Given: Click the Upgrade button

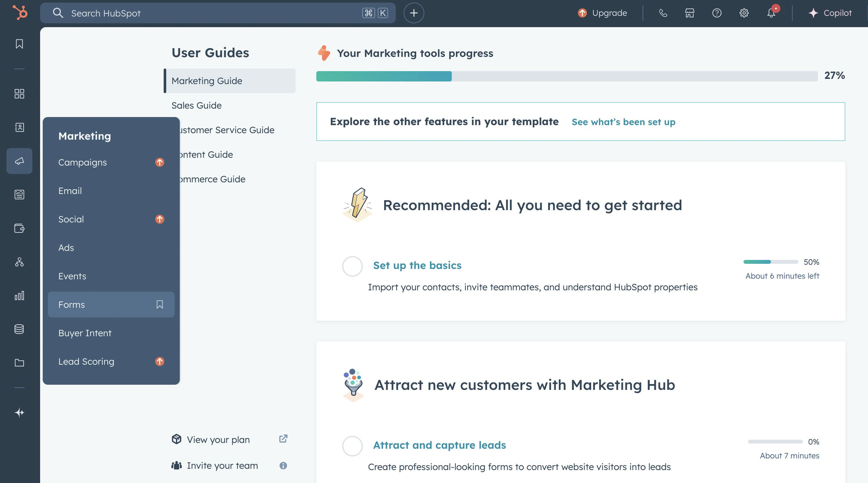Looking at the screenshot, I should click(x=602, y=13).
